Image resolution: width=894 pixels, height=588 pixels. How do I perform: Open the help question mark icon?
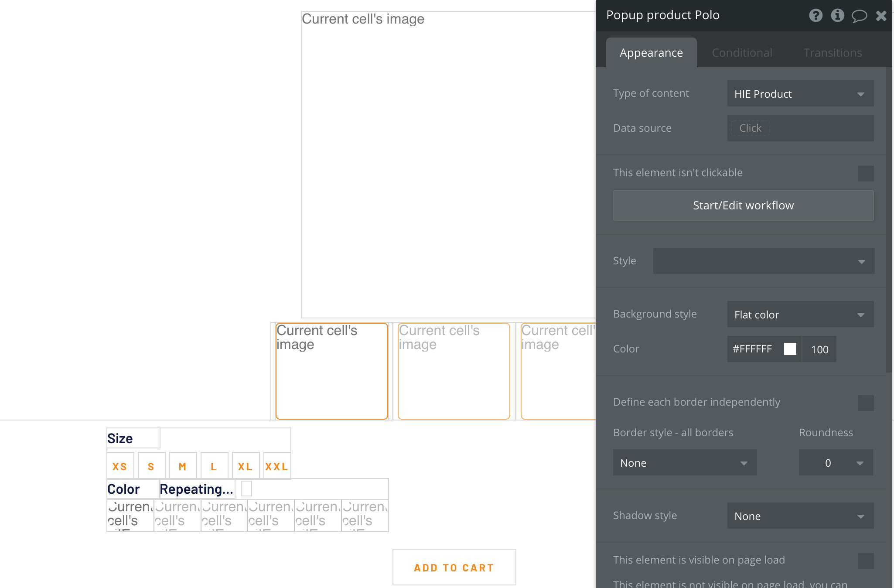(816, 16)
